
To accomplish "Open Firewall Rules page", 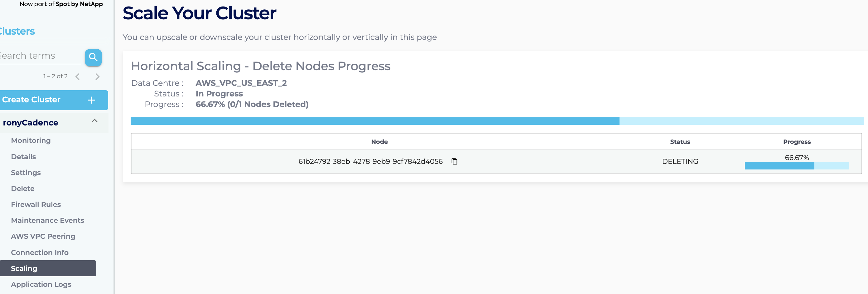I will (36, 204).
